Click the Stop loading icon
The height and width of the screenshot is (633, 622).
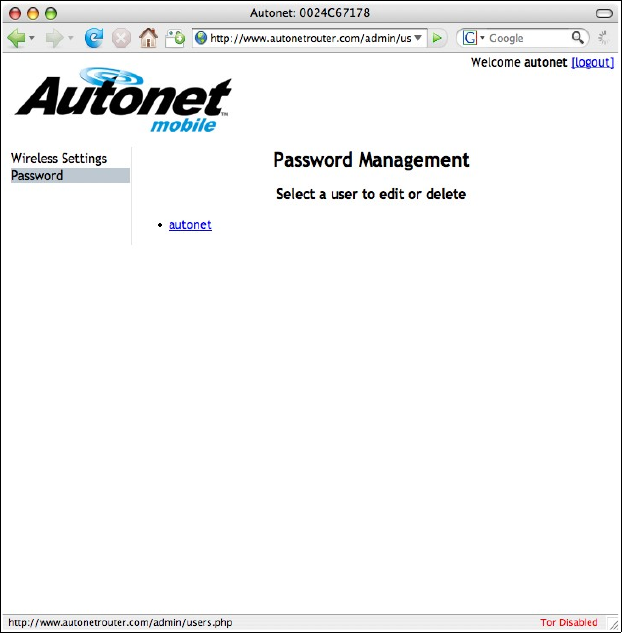click(121, 38)
